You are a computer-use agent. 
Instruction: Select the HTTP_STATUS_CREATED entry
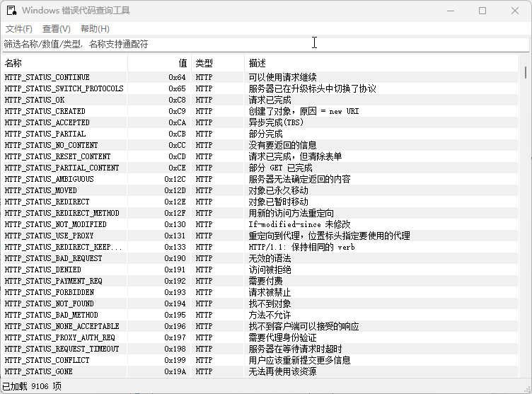(260, 111)
